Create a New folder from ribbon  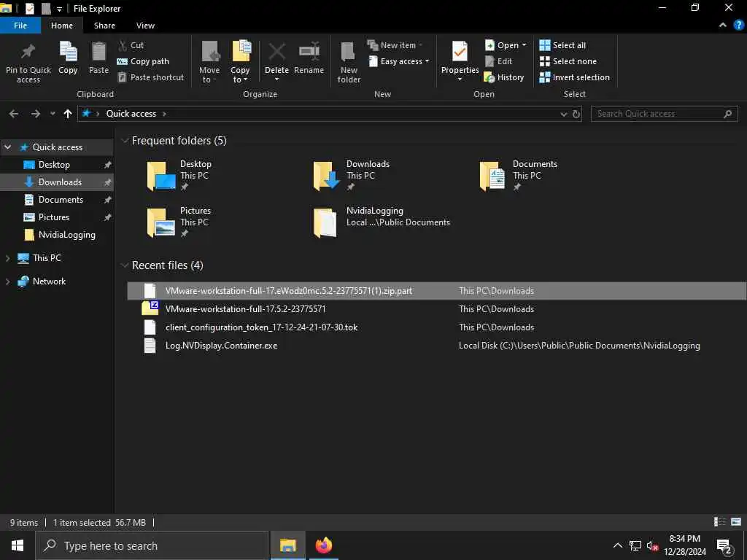click(349, 62)
